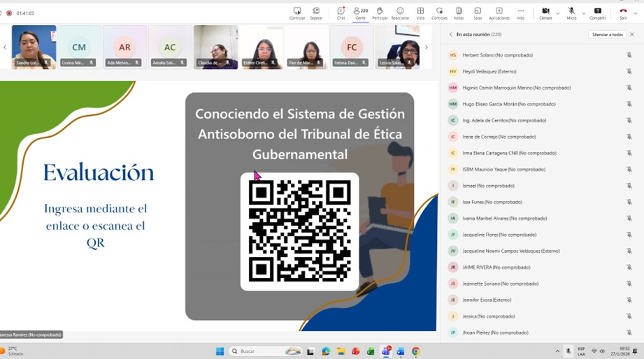This screenshot has height=359, width=644.
Task: Select the Lesvia Salas video tile
Action: (x=397, y=47)
